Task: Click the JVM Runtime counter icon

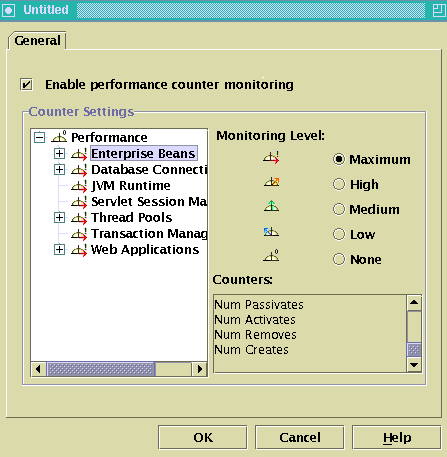Action: tap(79, 186)
